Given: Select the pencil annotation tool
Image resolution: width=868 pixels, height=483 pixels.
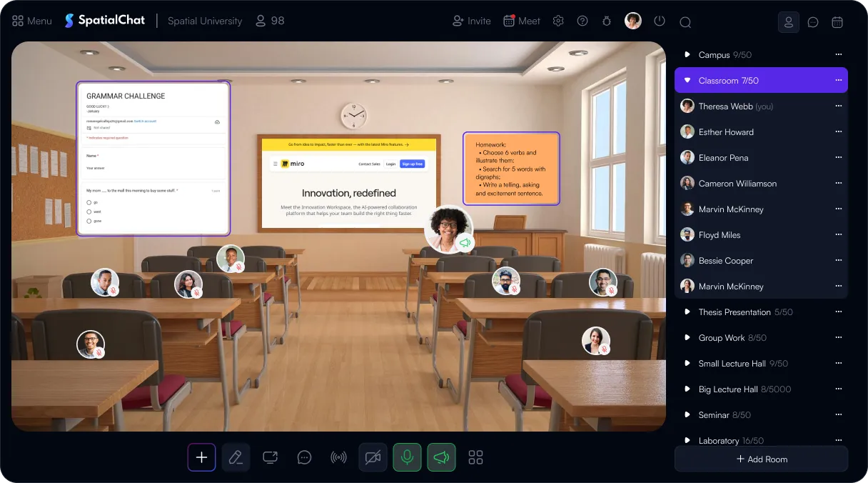Looking at the screenshot, I should (x=236, y=457).
